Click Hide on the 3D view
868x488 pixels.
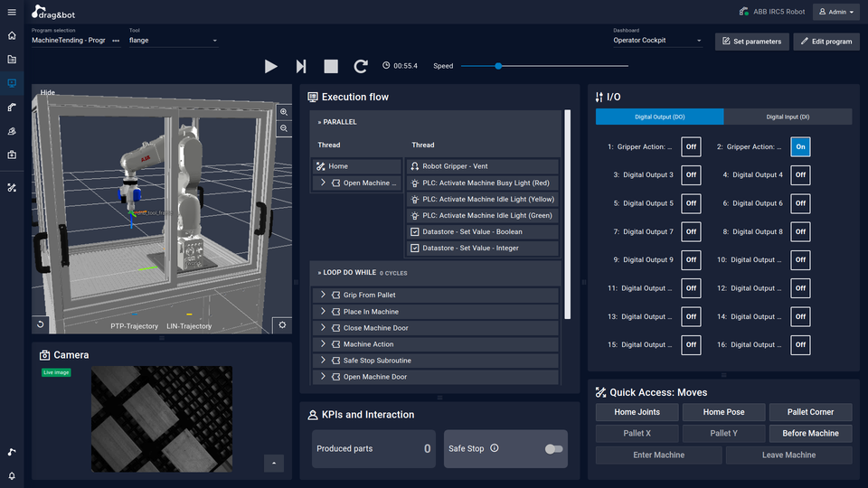(48, 92)
